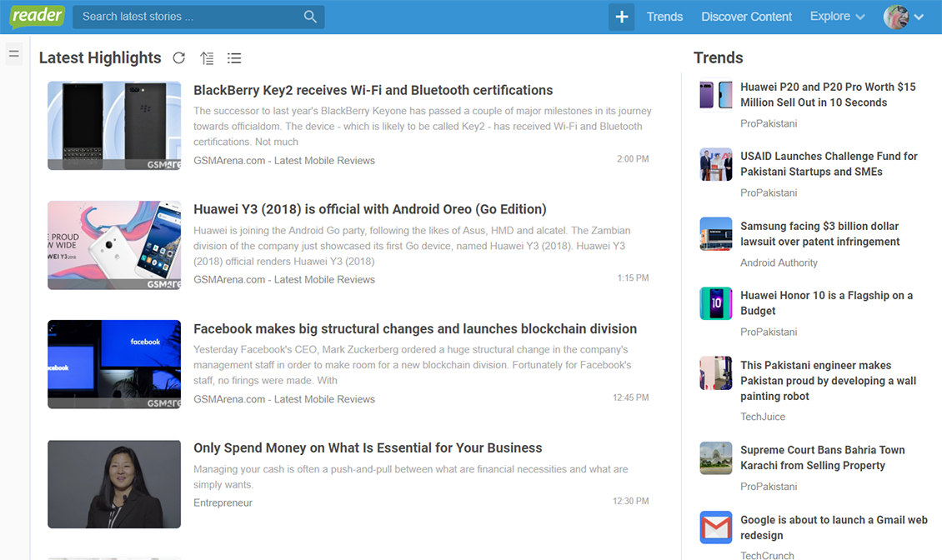Image resolution: width=942 pixels, height=560 pixels.
Task: Open Facebook blockchain division article
Action: click(415, 328)
